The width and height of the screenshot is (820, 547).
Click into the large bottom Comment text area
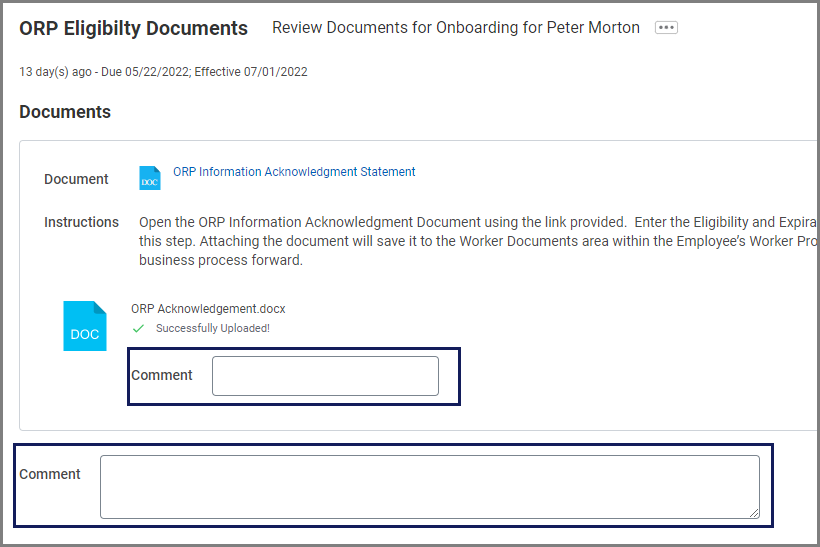click(429, 486)
